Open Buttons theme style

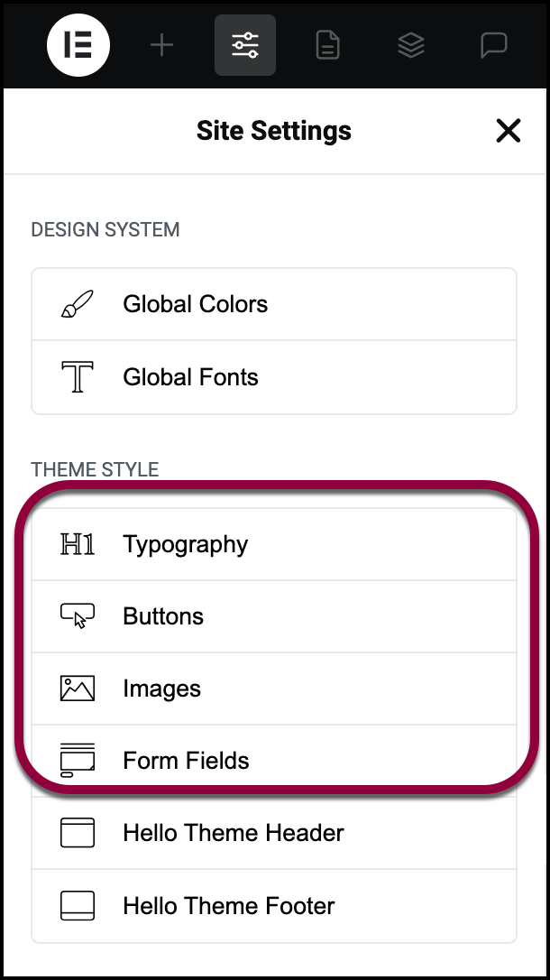(x=274, y=616)
